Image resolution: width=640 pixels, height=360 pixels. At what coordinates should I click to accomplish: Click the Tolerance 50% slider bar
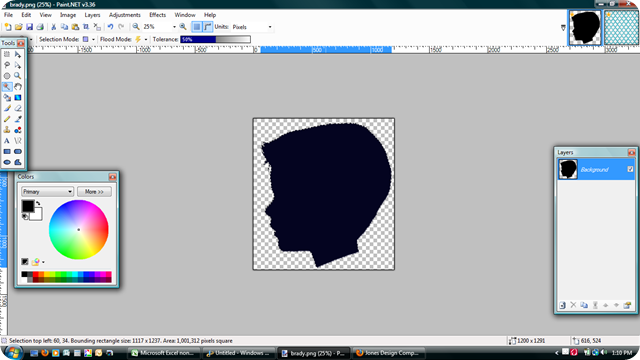216,40
